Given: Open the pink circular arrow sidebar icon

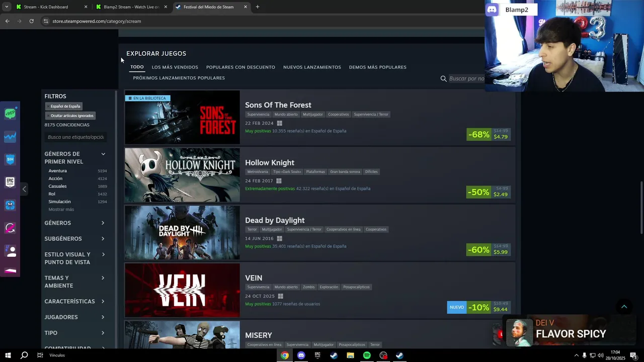Looking at the screenshot, I should (x=10, y=228).
